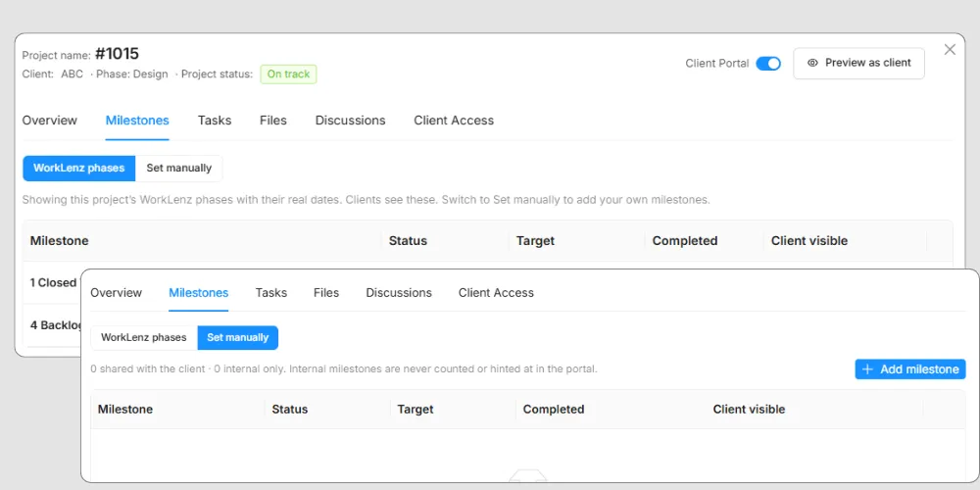Screen dimensions: 980x490
Task: Close the project dialog with the X
Action: tap(950, 49)
